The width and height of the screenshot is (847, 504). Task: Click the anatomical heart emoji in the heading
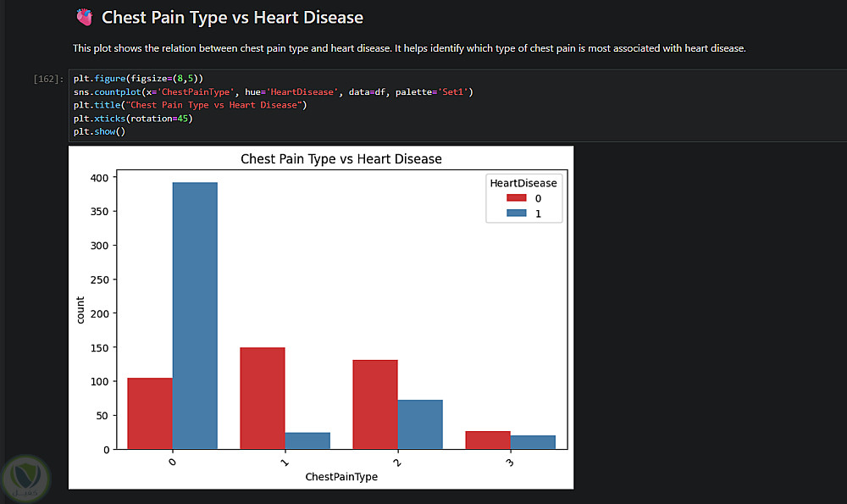84,17
